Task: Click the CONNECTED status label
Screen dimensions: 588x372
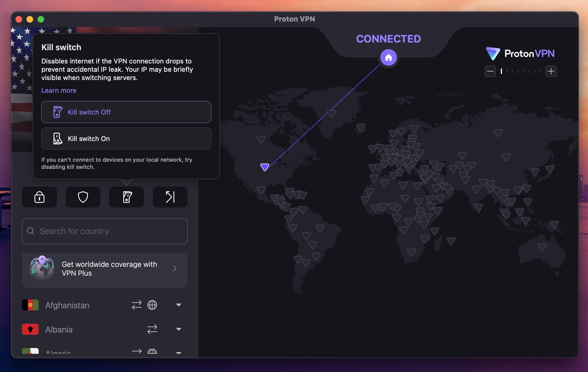Action: 389,39
